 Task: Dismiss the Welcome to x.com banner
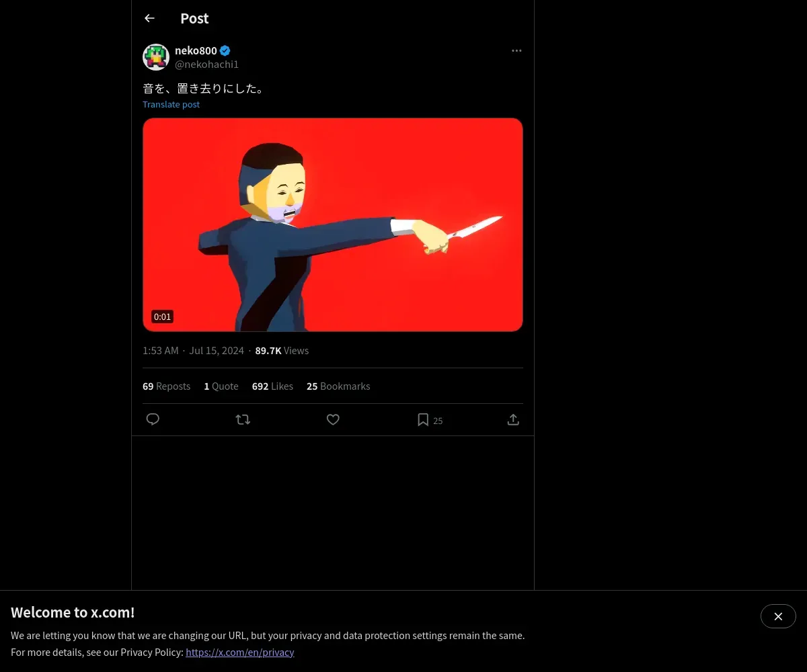pos(778,616)
